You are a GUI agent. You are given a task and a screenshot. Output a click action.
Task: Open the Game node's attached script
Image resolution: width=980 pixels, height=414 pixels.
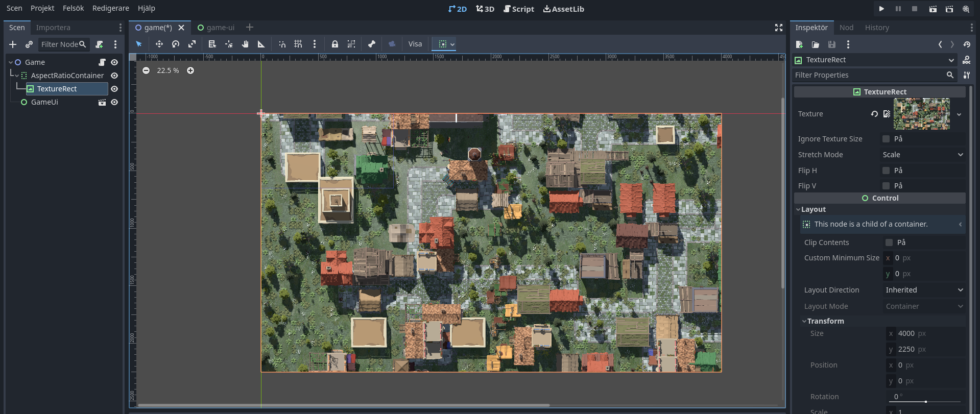(x=102, y=62)
